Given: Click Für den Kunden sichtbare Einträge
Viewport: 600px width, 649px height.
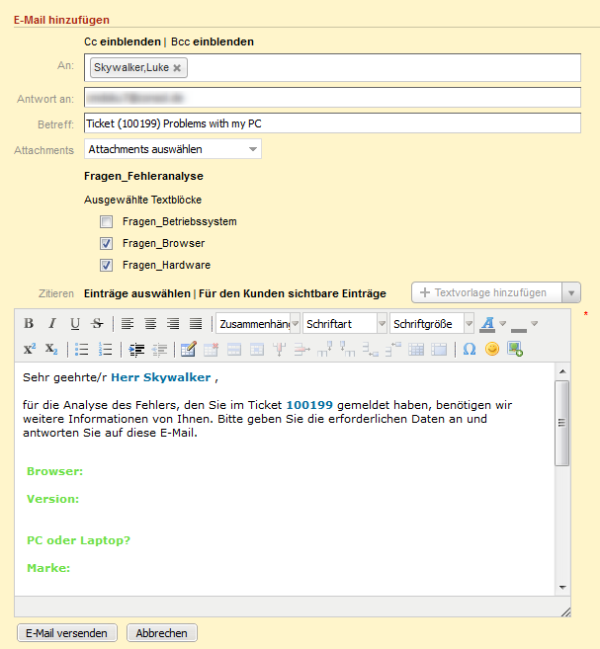Looking at the screenshot, I should [292, 293].
